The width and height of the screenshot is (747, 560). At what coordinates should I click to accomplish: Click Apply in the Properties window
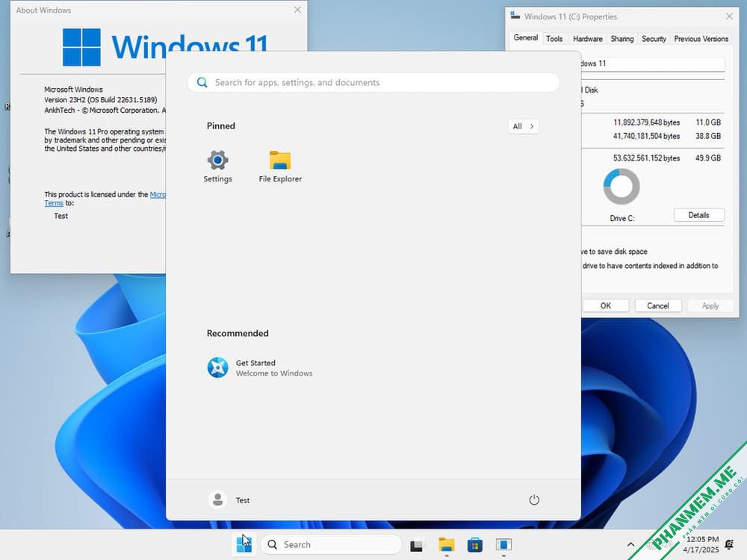point(710,305)
